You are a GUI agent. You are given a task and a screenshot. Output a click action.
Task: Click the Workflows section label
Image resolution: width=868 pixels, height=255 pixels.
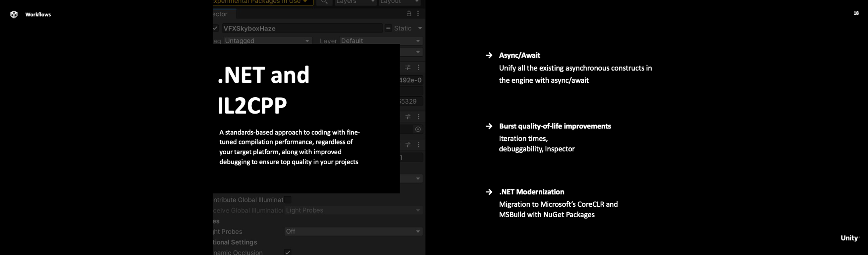click(38, 14)
